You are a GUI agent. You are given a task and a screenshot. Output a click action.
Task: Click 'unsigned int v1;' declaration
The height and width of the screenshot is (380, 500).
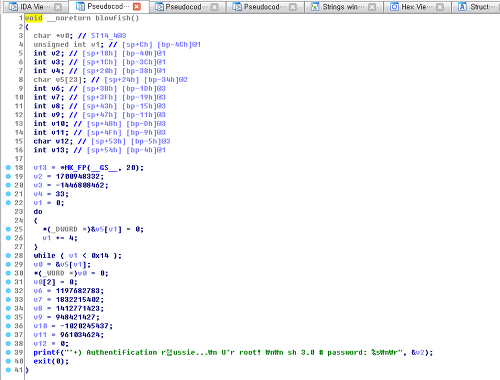tap(68, 44)
